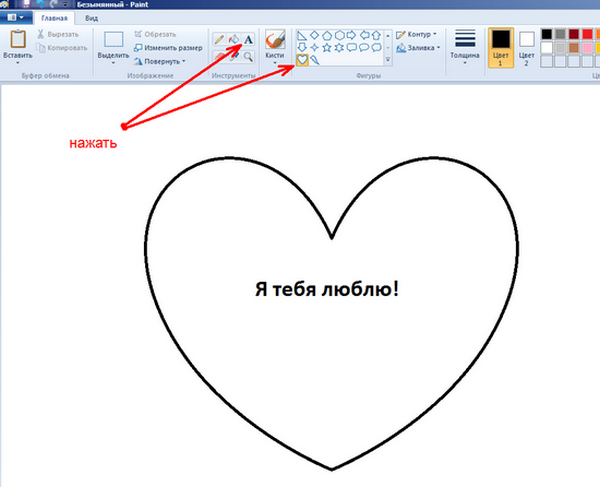Screen dimensions: 600x487
Task: Select the Magnifier tool
Action: click(x=248, y=58)
